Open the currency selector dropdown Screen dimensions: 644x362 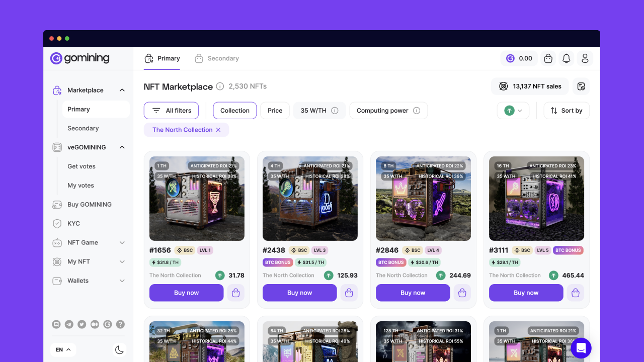513,111
